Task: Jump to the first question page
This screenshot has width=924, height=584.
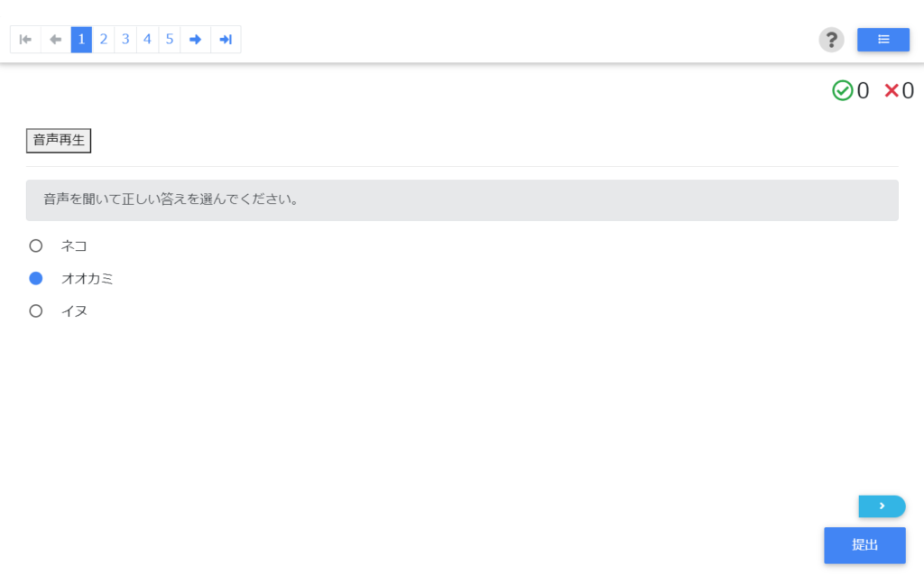Action: point(25,40)
